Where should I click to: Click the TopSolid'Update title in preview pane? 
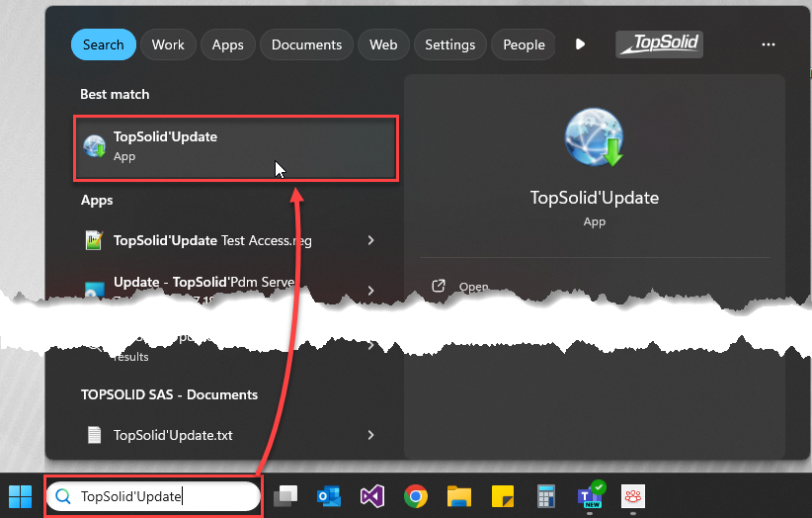[x=594, y=198]
